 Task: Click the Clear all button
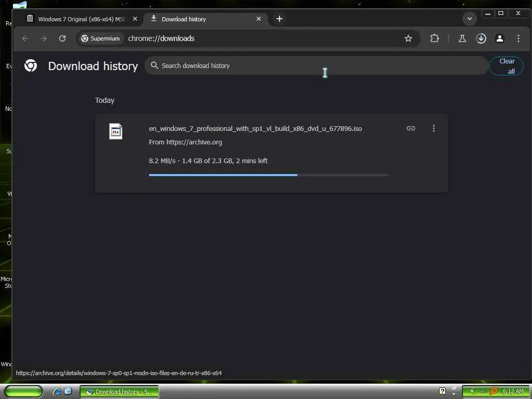point(506,66)
